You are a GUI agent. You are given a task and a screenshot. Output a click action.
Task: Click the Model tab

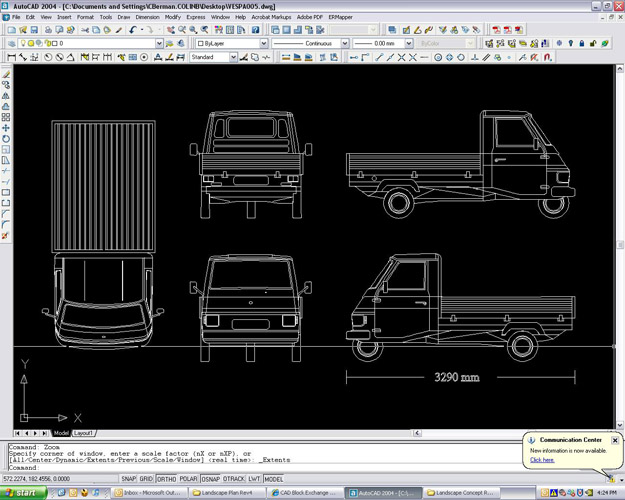click(61, 433)
